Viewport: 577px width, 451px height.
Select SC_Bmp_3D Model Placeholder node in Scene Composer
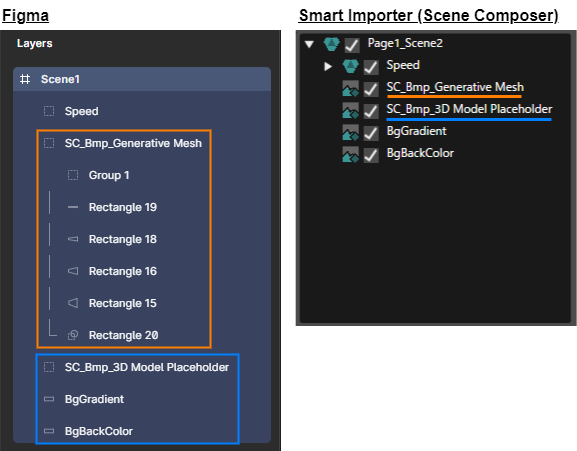pyautogui.click(x=469, y=109)
